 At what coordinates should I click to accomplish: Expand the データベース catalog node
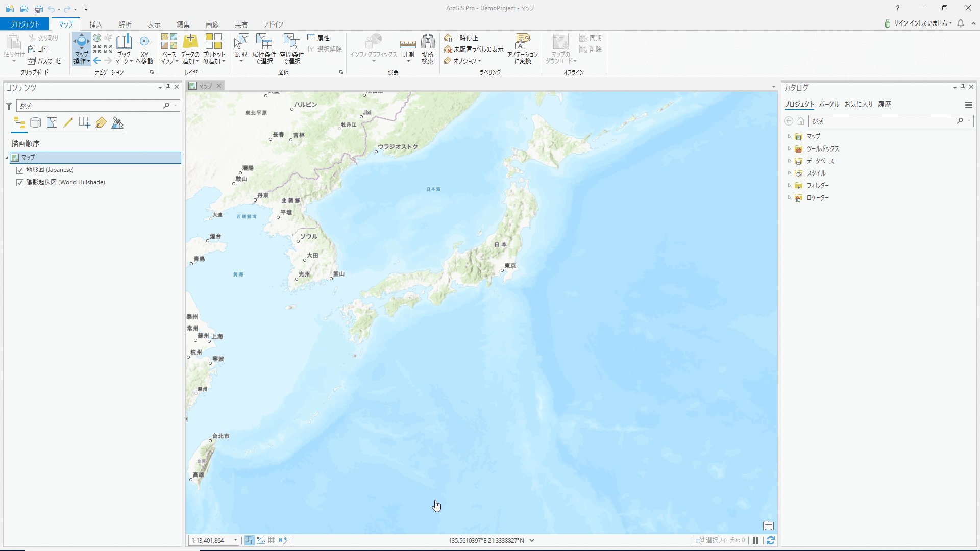(x=789, y=161)
